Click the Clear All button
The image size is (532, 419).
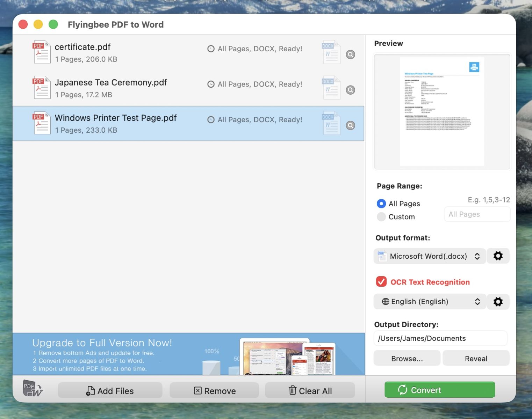pos(310,390)
